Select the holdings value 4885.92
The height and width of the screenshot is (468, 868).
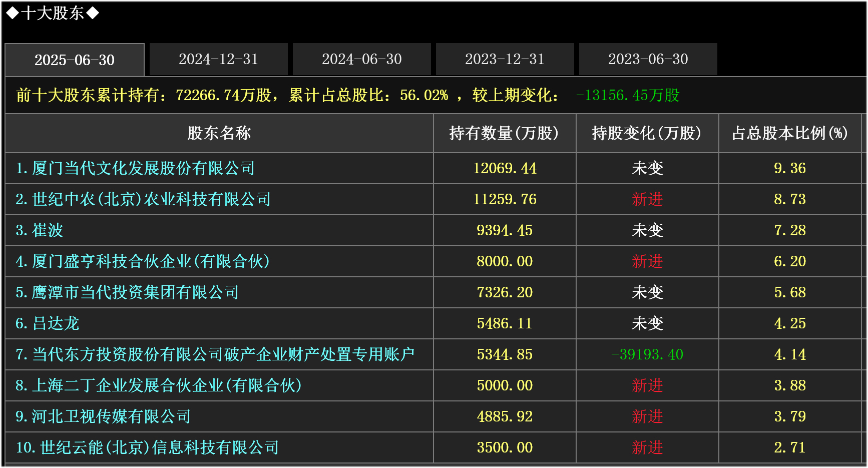tap(505, 416)
